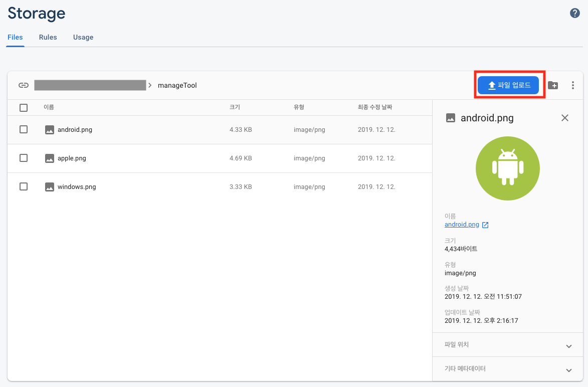The width and height of the screenshot is (588, 387).
Task: Copy folder path link icon
Action: click(23, 86)
